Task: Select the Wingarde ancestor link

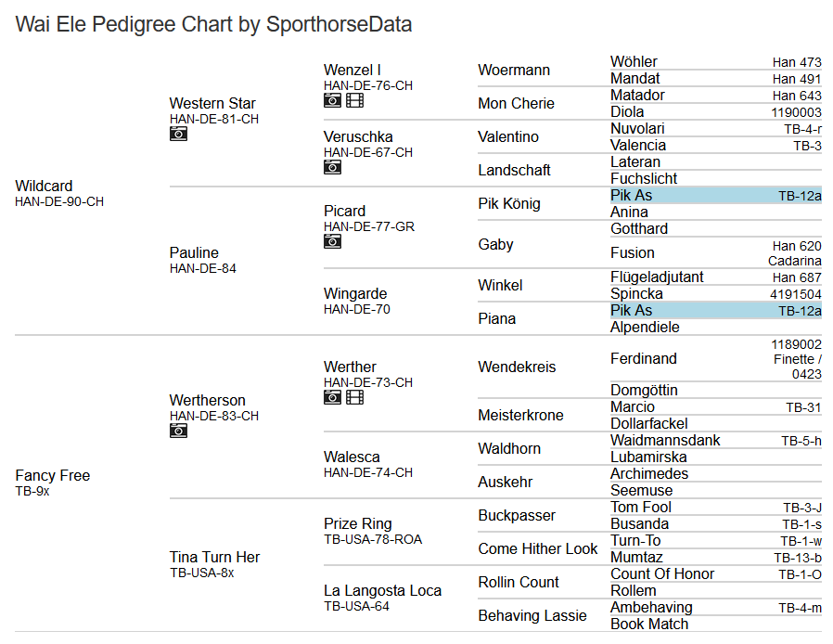Action: 355,293
